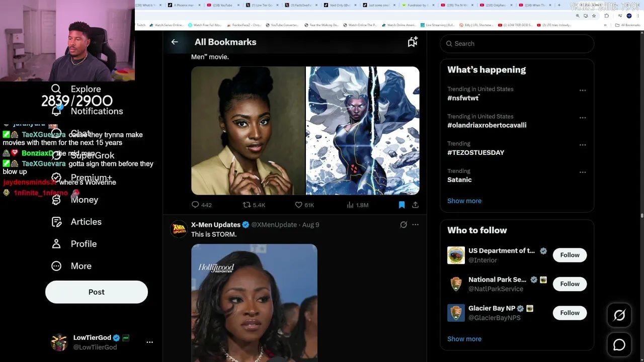
Task: Open X-Men Updates profile avatar
Action: pos(179,229)
